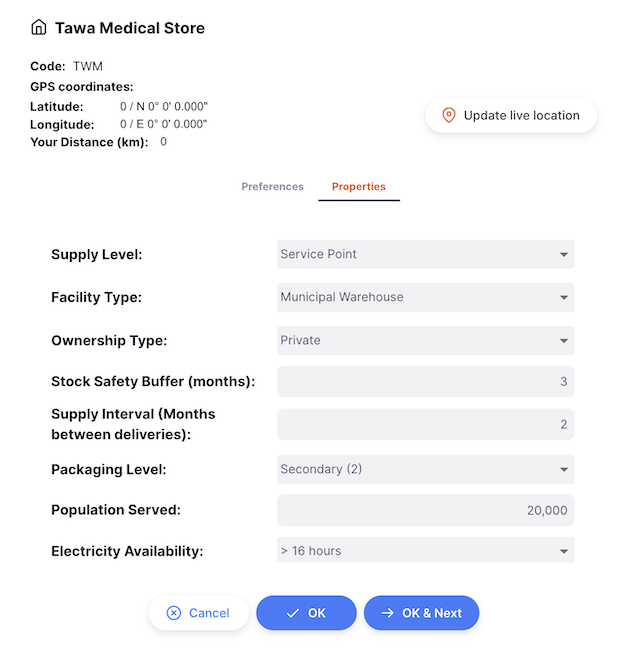
Task: Click the checkmark icon on OK button
Action: [x=293, y=613]
